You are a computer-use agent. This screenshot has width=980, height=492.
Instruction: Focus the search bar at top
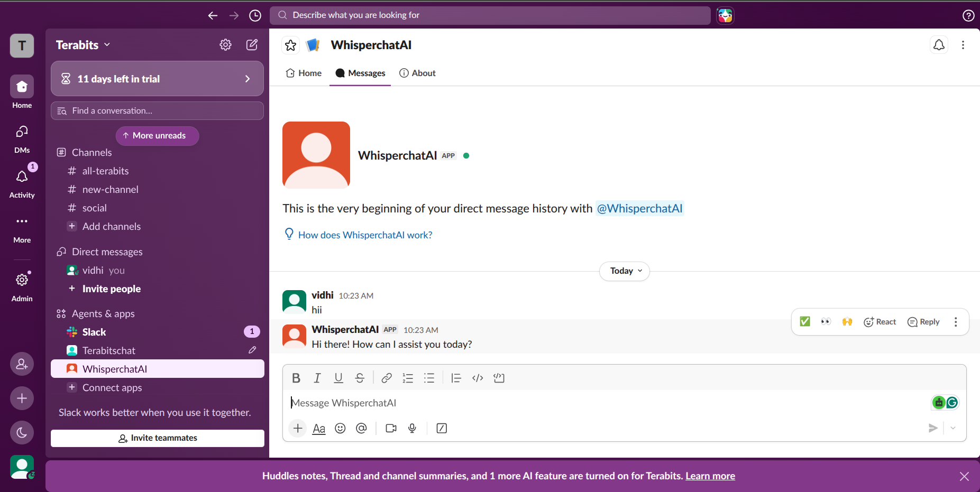(x=490, y=15)
